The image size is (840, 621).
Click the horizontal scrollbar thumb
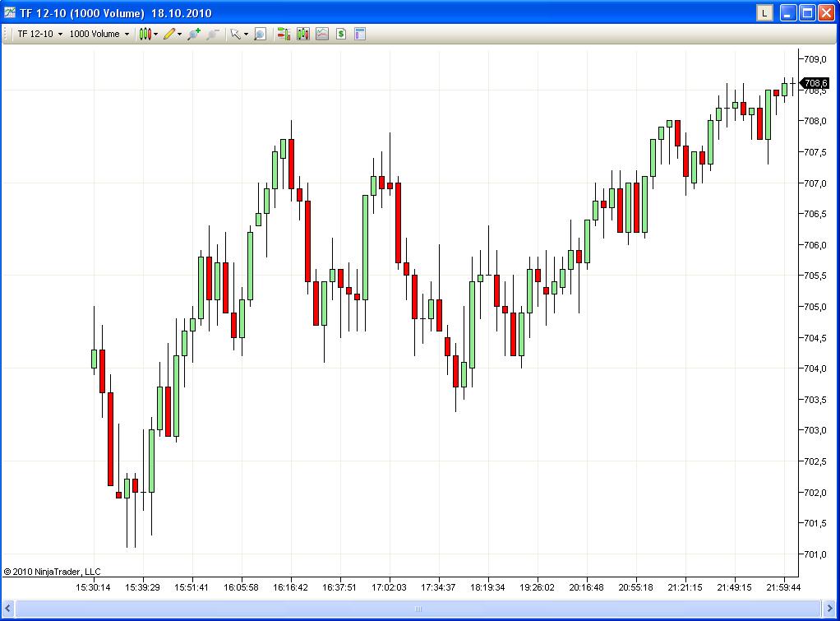(x=418, y=609)
